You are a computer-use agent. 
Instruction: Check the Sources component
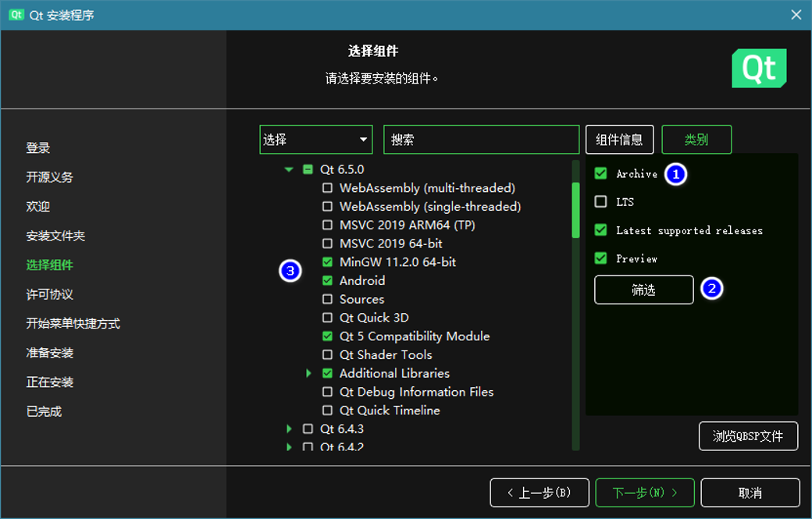327,299
